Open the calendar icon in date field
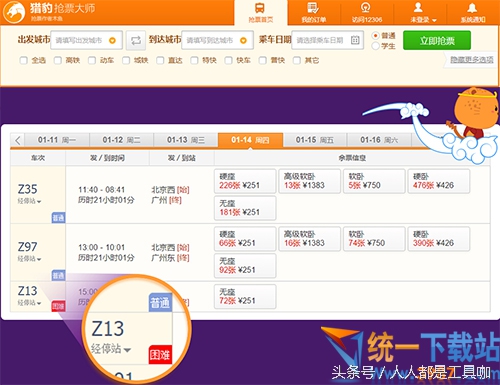 (x=355, y=40)
